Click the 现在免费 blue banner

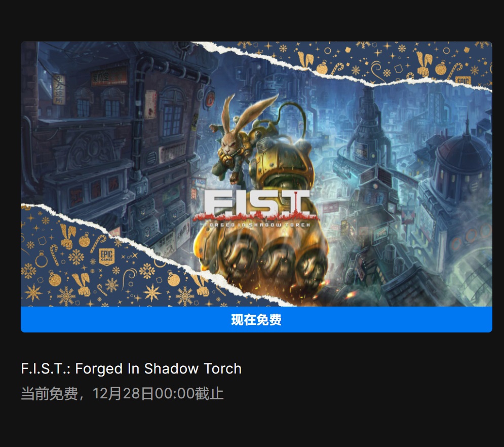pyautogui.click(x=256, y=320)
